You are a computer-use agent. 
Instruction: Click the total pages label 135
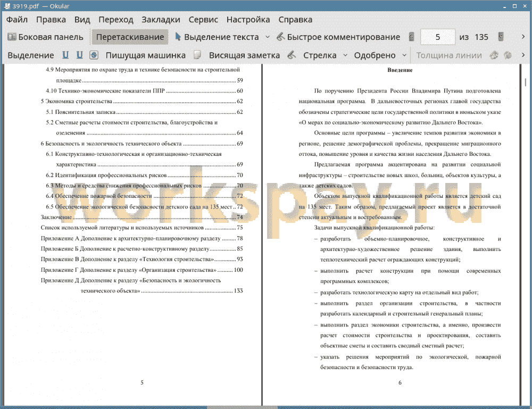coord(481,37)
